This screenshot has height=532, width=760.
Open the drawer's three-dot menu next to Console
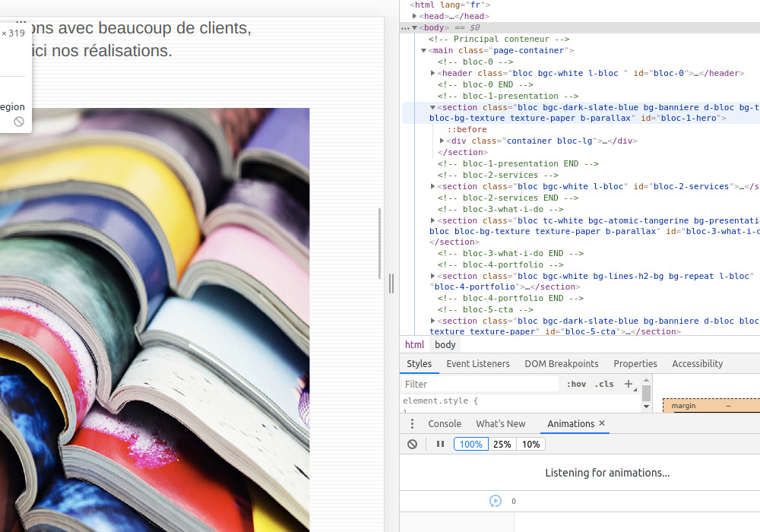[x=411, y=424]
